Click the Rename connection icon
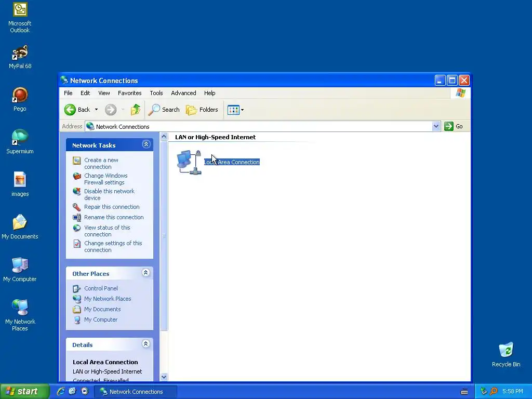The width and height of the screenshot is (532, 399). 77,218
